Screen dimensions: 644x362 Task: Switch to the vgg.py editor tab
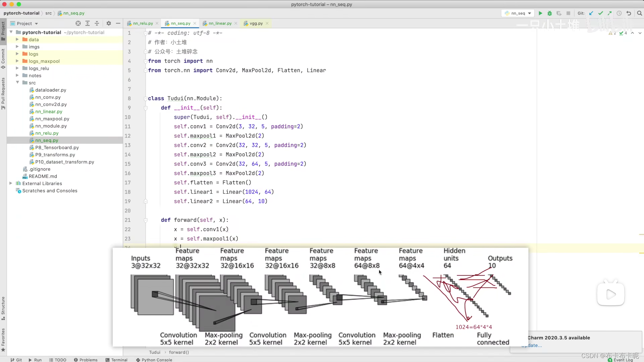point(256,23)
